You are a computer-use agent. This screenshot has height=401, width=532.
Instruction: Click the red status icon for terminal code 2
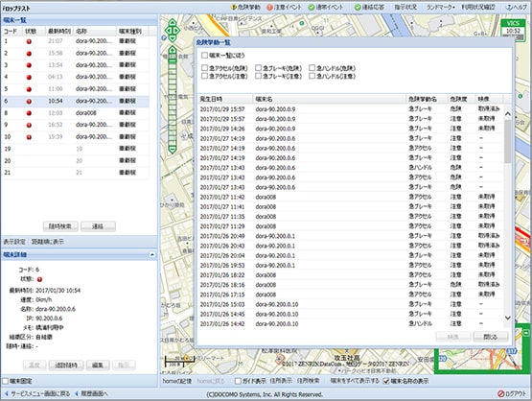tap(29, 54)
